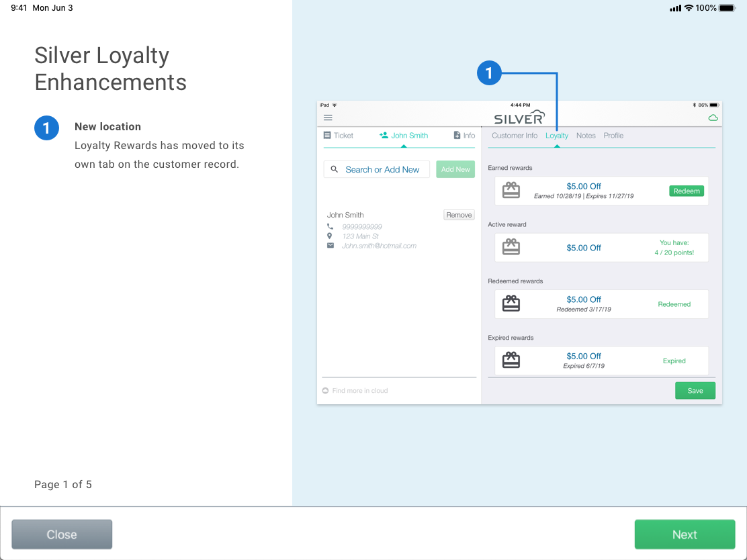
Task: Tap the green 'Redeemed' status label
Action: [x=674, y=304]
